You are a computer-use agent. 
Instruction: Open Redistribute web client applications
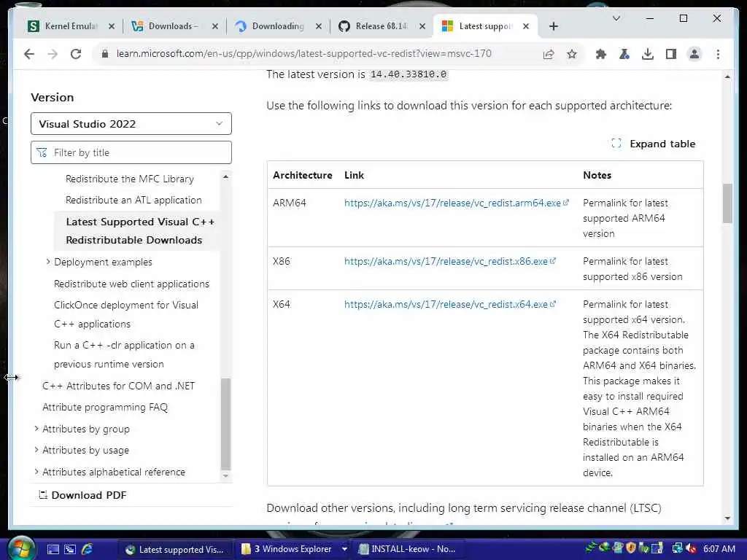(131, 284)
